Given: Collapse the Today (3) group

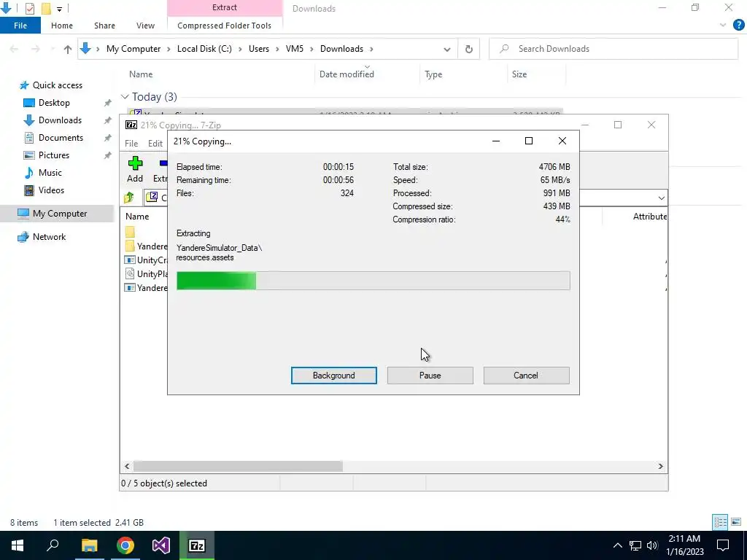Looking at the screenshot, I should pos(125,97).
